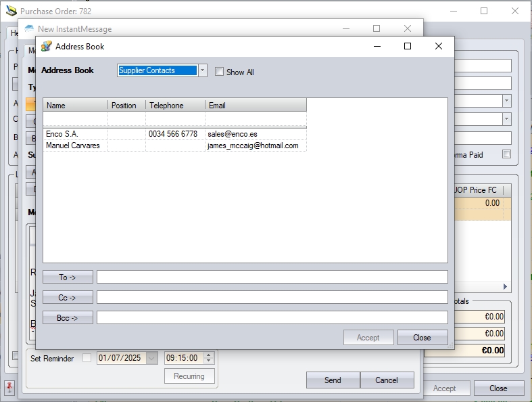Toggle the Proforma Paid checkbox in Purchase Order
The image size is (532, 402).
(506, 154)
